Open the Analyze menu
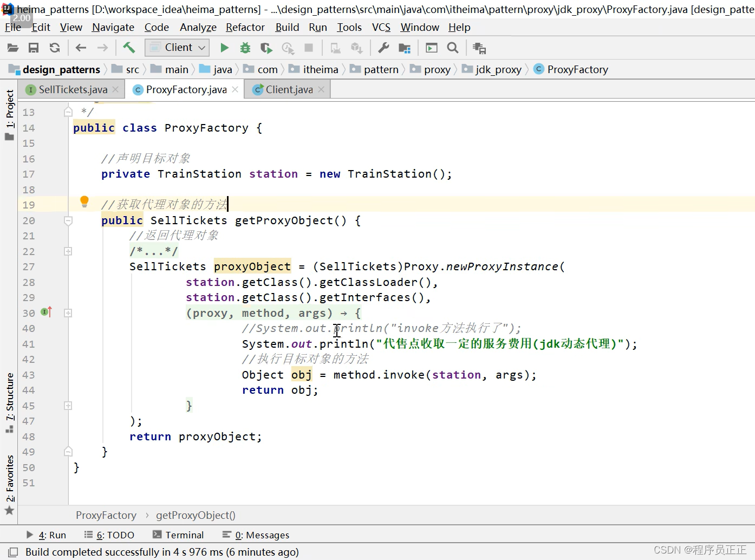Image resolution: width=755 pixels, height=560 pixels. pos(198,27)
